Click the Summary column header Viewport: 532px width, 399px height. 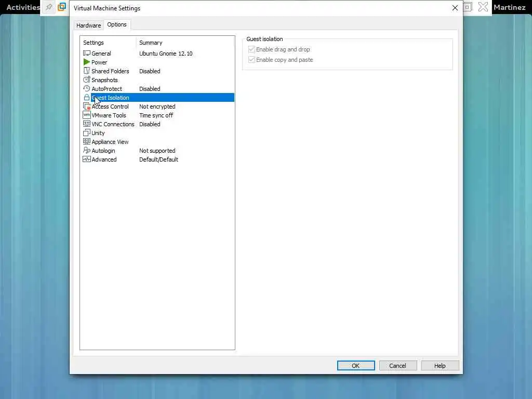coord(151,43)
